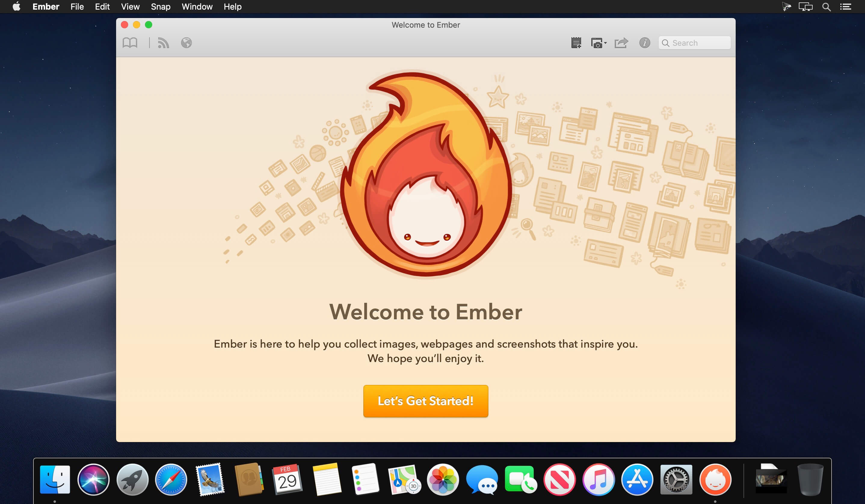The height and width of the screenshot is (504, 865).
Task: Open the Snap camera dropdown in toolbar
Action: coord(599,43)
